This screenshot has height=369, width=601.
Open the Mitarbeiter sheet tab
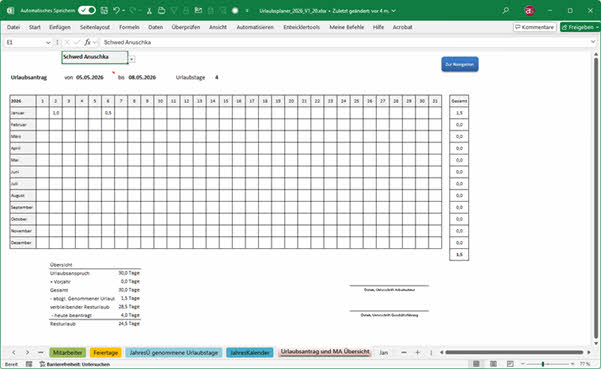tap(67, 353)
